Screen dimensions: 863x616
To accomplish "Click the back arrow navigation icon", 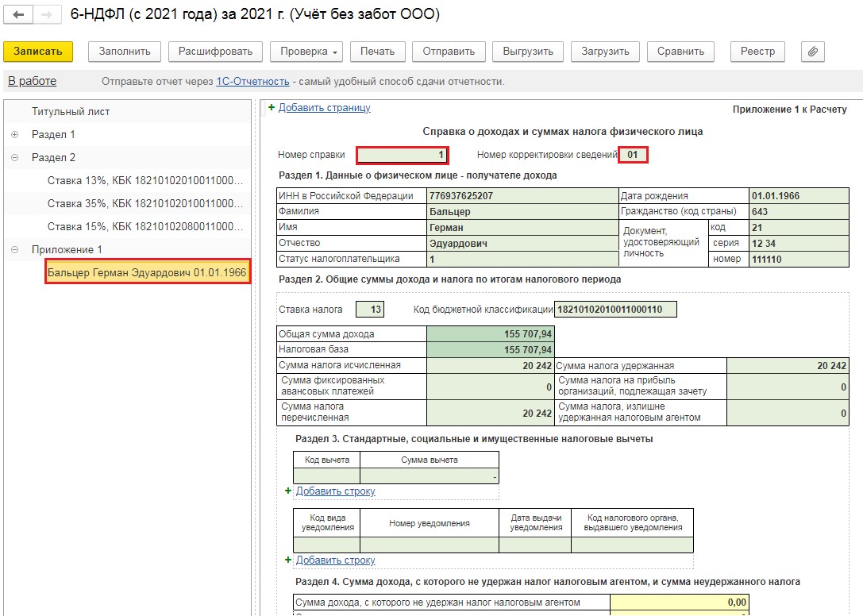I will coord(18,14).
